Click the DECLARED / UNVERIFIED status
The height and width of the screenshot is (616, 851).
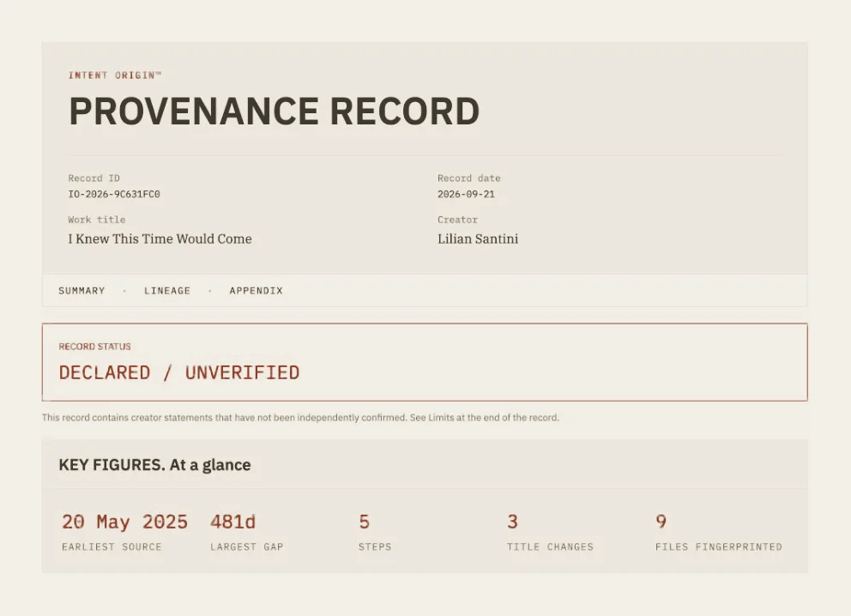click(179, 373)
